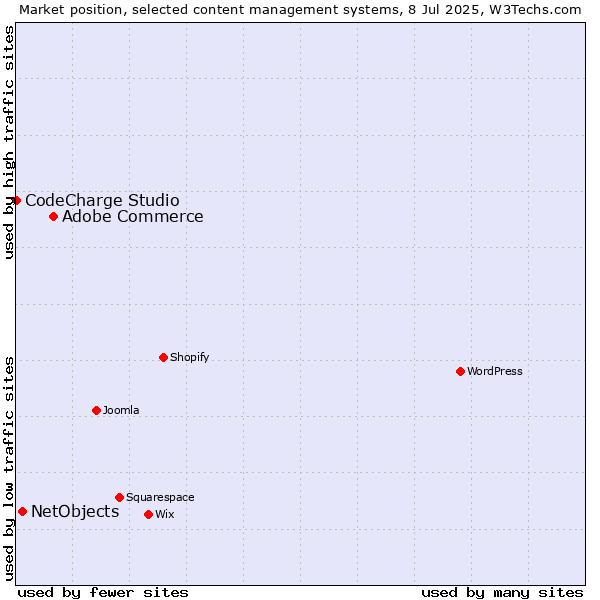Click the 'Shopify' label text
Screen dimensions: 600x600
click(189, 357)
